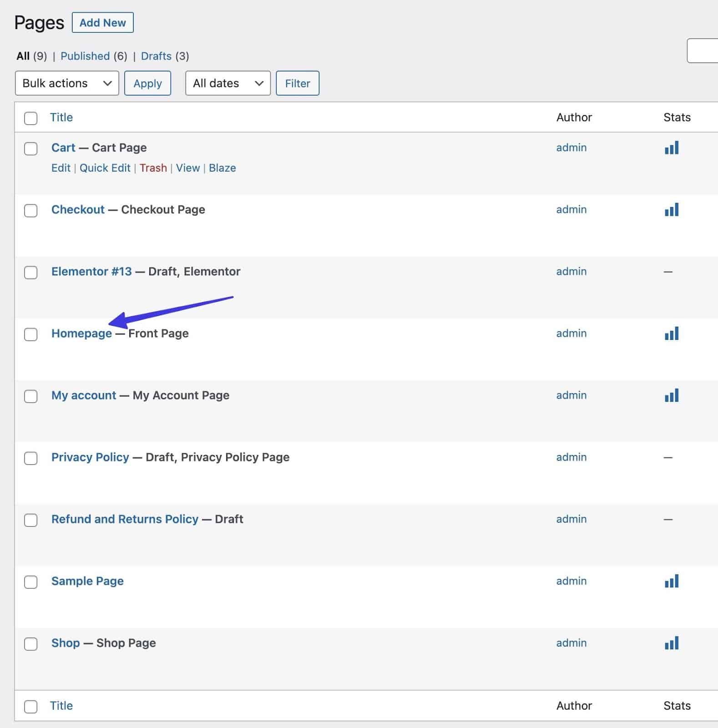718x728 pixels.
Task: View stats icon in Homepage row
Action: point(671,334)
